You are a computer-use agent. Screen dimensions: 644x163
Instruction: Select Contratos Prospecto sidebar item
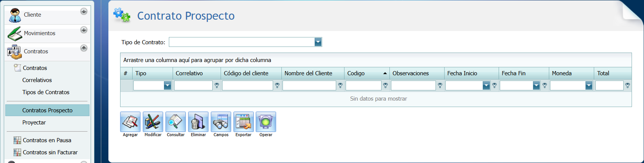click(x=47, y=110)
